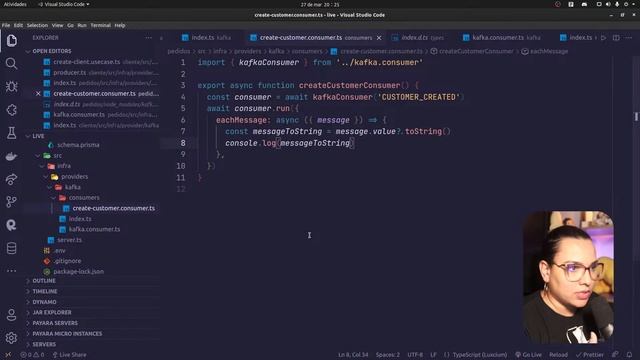Collapse the consumers folder
This screenshot has width=640, height=360.
(84, 198)
